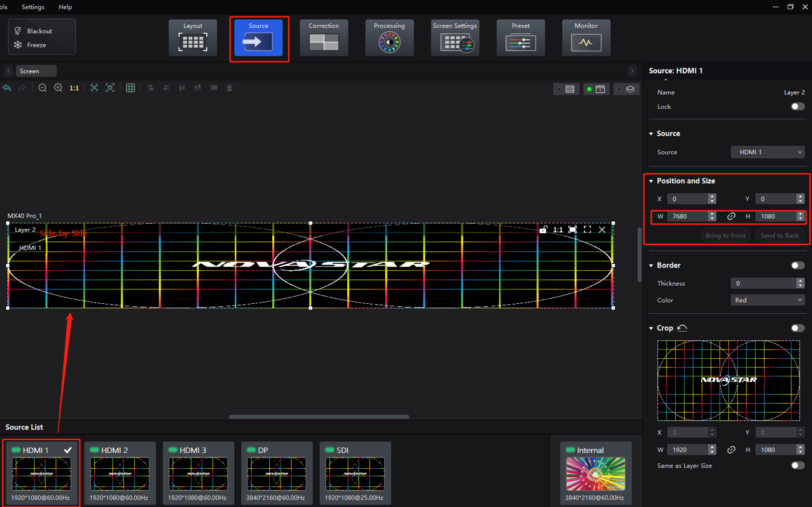Click the Bring to Front button

tap(725, 236)
